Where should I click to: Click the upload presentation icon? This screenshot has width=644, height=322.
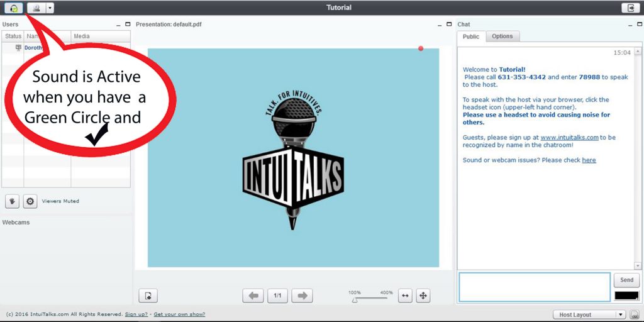coord(148,296)
